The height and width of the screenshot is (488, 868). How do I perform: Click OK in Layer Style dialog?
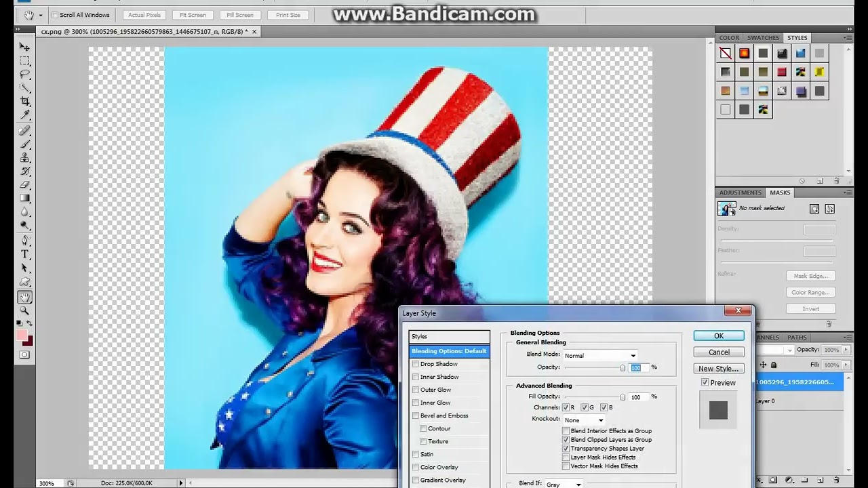pos(719,336)
